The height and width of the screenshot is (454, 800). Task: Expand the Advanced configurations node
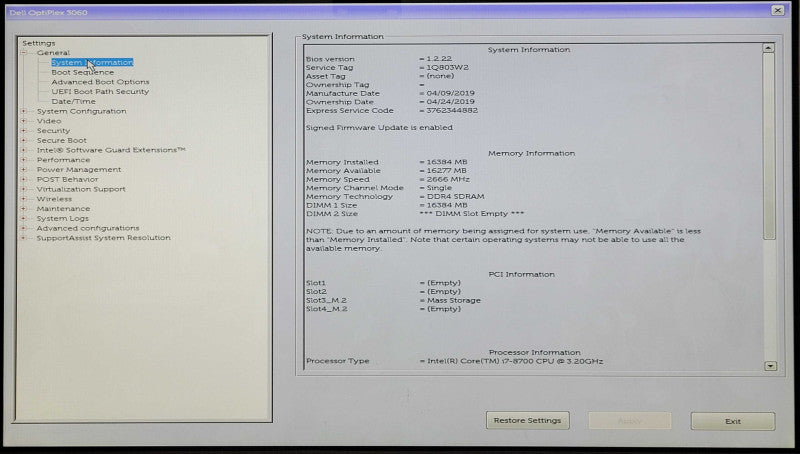coord(23,228)
